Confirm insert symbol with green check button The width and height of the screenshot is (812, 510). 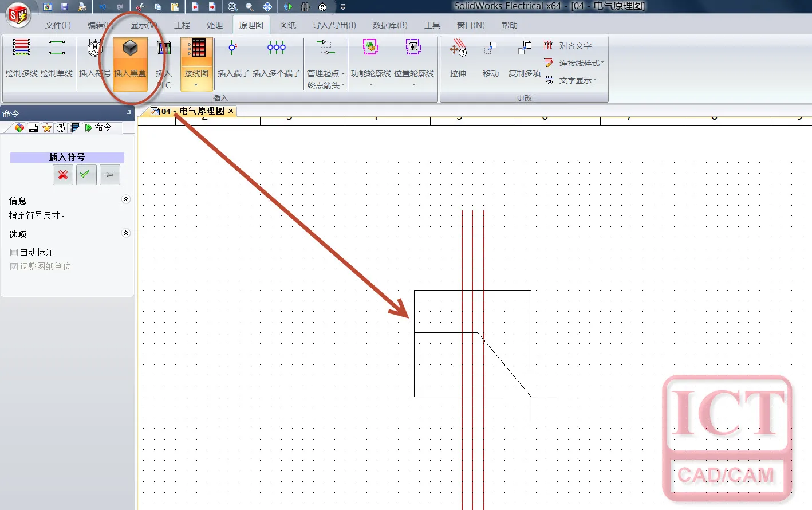point(86,175)
